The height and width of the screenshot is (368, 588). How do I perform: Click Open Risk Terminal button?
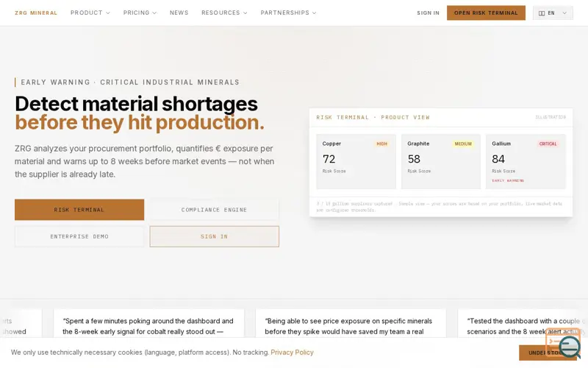pos(486,13)
